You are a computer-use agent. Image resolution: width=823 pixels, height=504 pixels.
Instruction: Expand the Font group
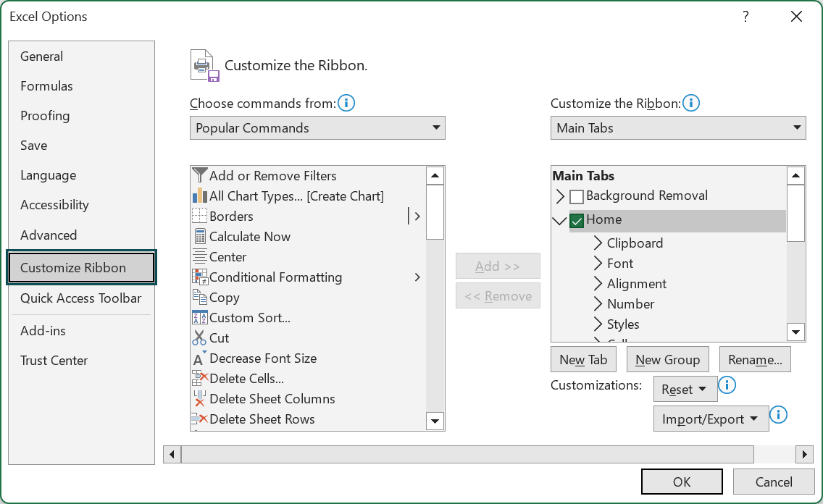tap(597, 264)
